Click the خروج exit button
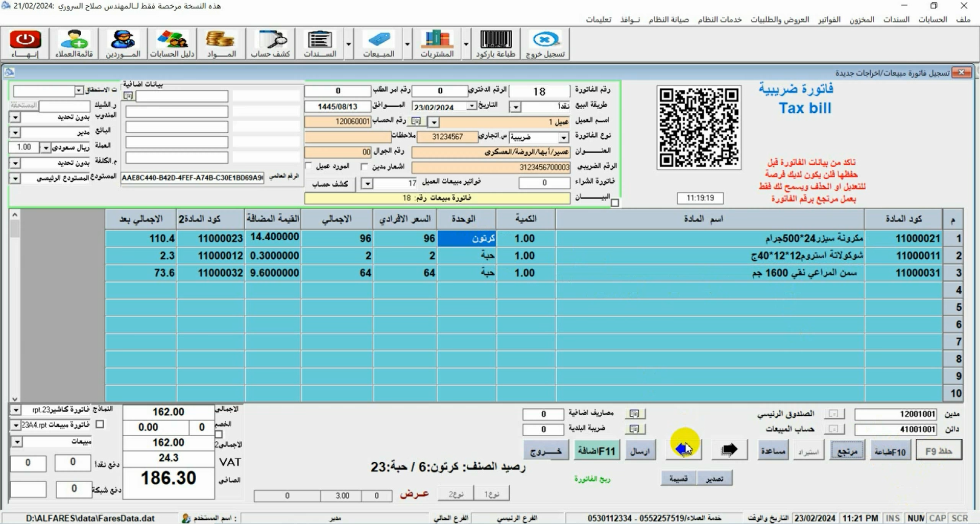 pos(546,451)
